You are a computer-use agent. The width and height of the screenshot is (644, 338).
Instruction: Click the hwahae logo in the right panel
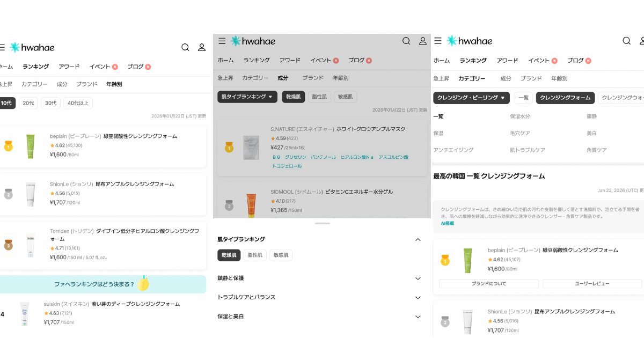pos(469,41)
